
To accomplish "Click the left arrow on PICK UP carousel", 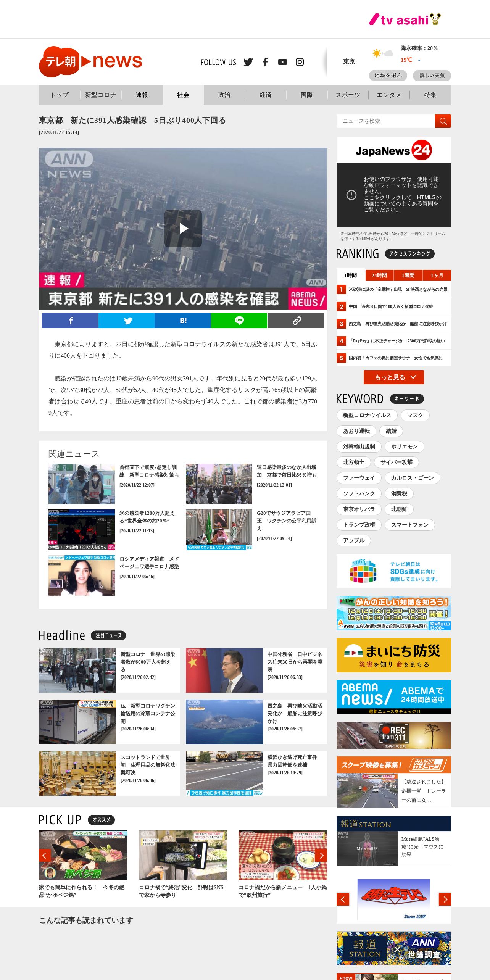I will click(45, 855).
